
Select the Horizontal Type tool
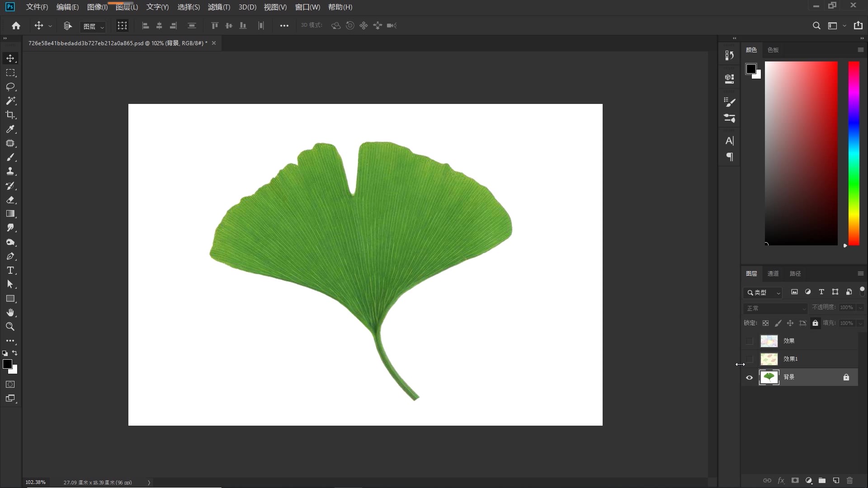click(x=10, y=271)
